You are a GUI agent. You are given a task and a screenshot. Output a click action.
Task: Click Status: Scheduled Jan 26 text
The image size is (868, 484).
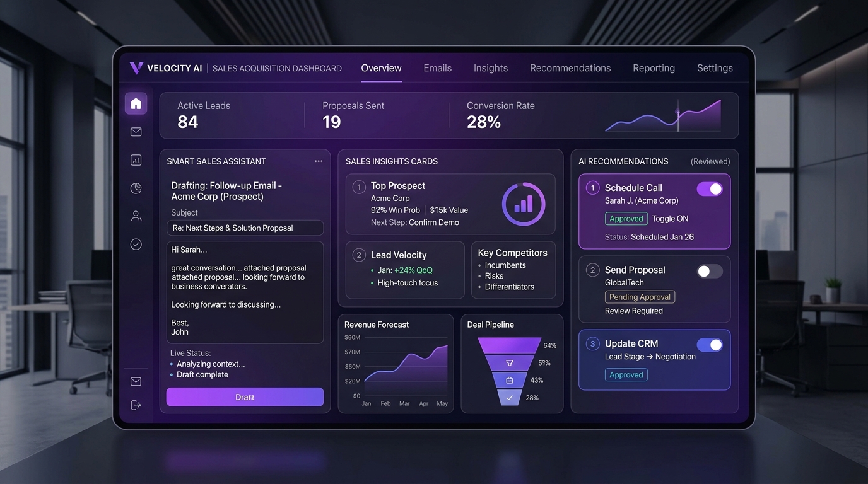(x=649, y=237)
